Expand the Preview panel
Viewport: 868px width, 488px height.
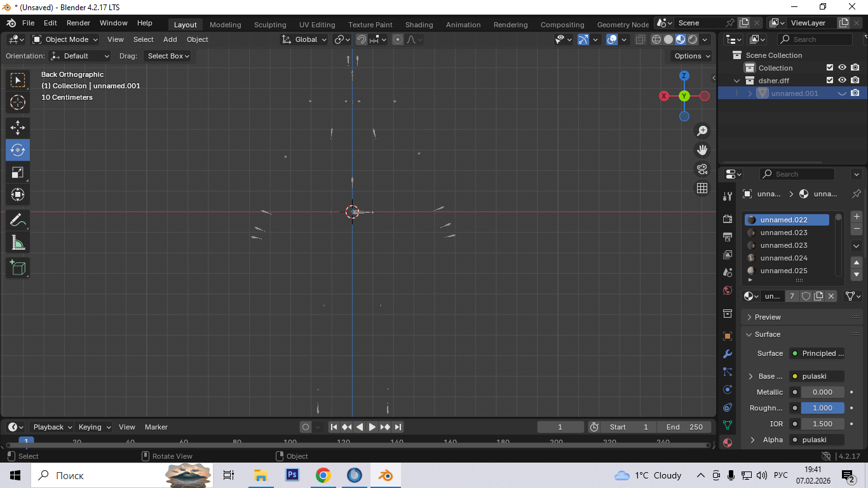click(x=768, y=317)
